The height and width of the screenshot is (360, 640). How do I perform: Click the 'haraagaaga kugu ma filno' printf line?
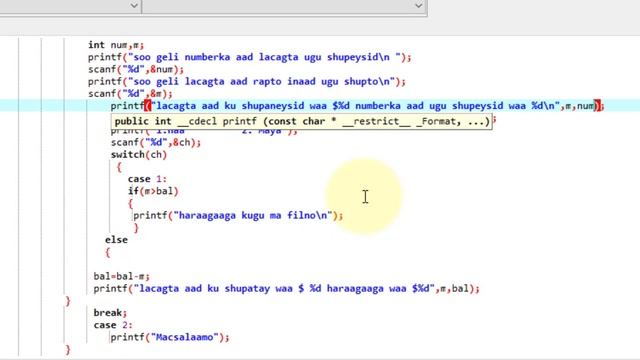coord(238,216)
